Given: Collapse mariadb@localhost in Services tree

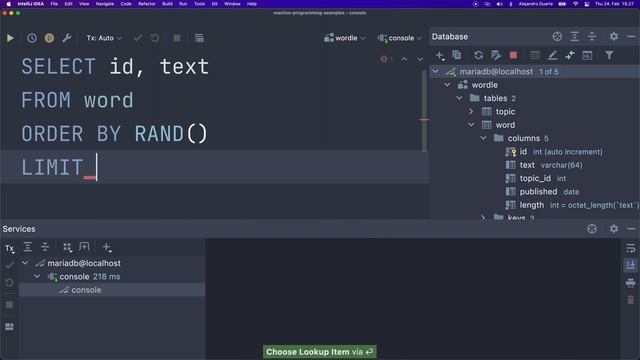Looking at the screenshot, I should (25, 263).
